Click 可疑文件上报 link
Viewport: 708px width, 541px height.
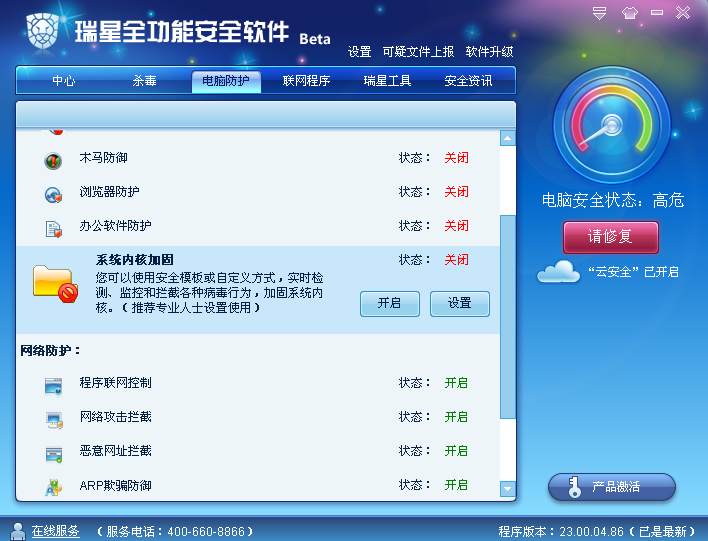point(418,52)
